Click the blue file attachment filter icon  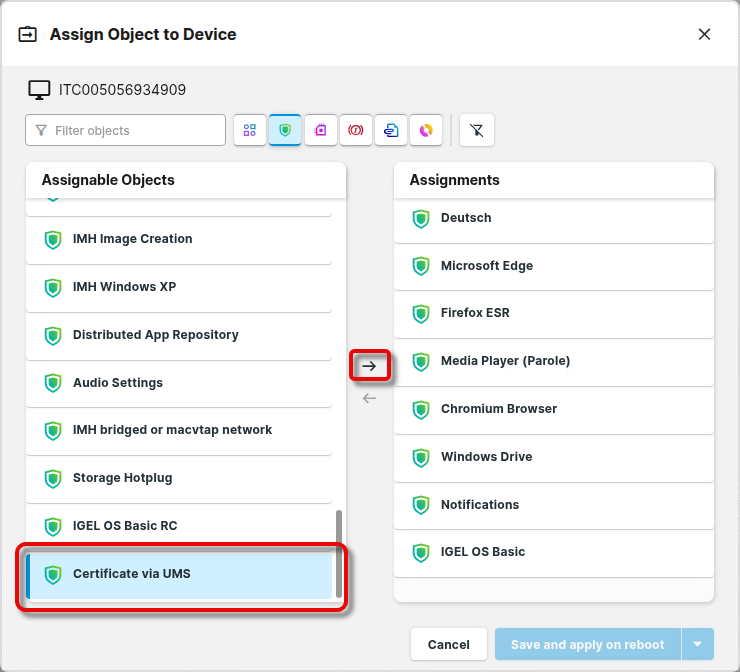click(x=391, y=130)
